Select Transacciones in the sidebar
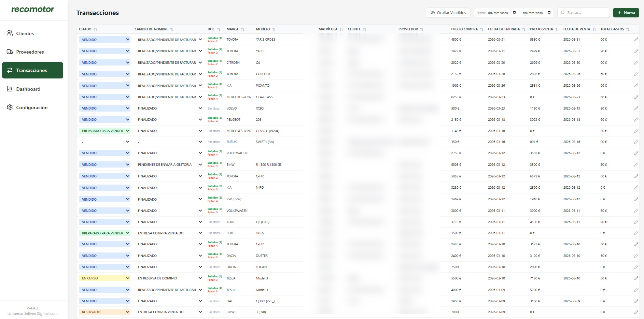The image size is (644, 319). (32, 70)
